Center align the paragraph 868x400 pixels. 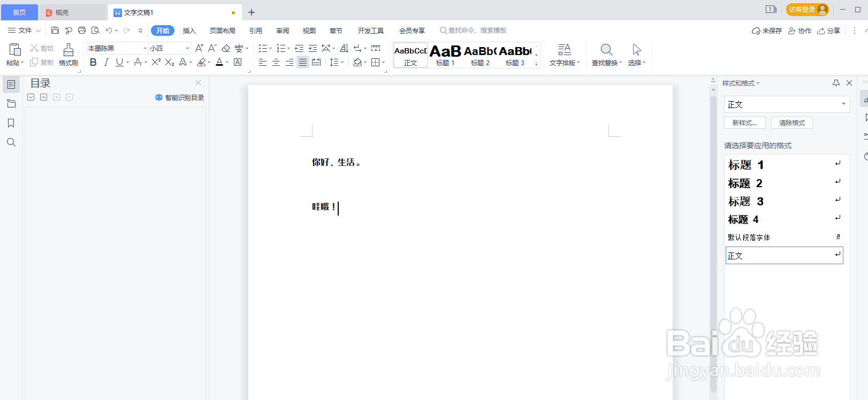[276, 63]
